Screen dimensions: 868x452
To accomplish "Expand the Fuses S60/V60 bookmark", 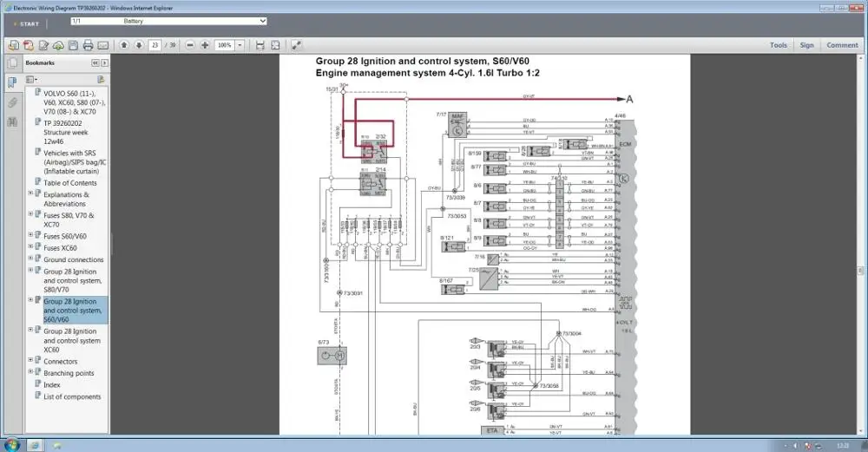I will 30,235.
